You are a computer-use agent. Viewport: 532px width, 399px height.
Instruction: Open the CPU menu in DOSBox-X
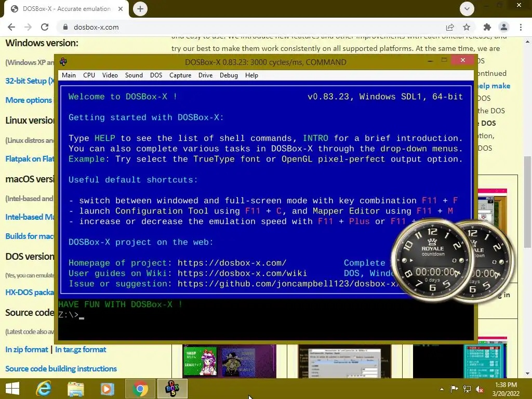point(89,75)
